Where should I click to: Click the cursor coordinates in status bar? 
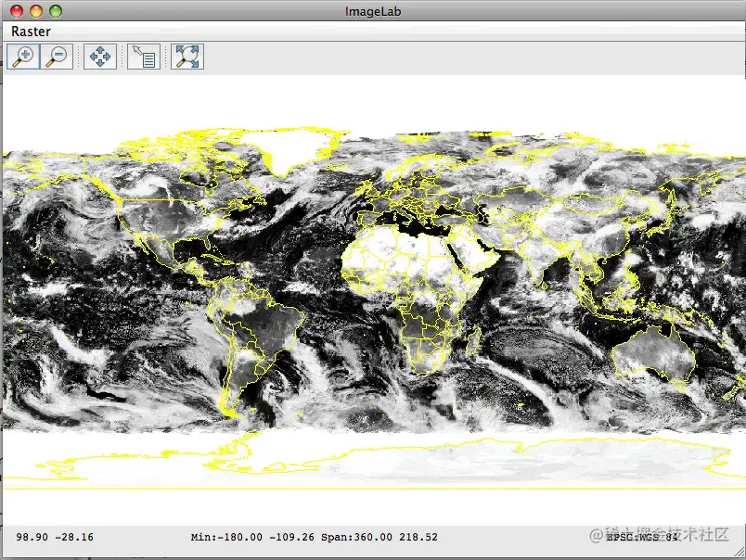(x=55, y=537)
